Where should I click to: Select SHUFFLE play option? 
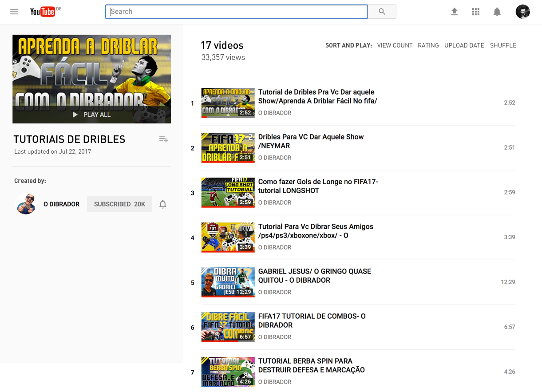point(503,45)
